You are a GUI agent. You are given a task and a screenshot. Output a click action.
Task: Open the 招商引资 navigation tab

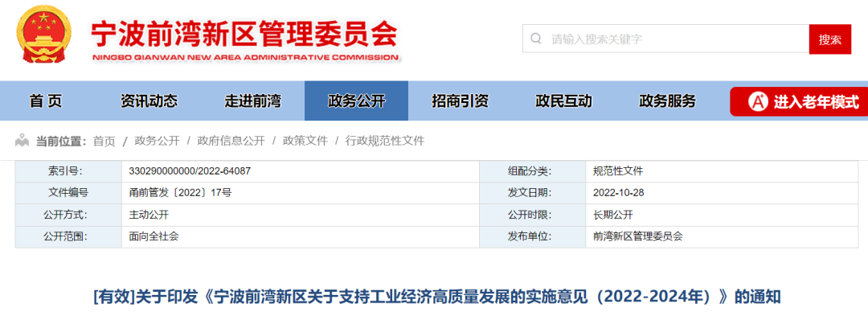click(x=460, y=101)
